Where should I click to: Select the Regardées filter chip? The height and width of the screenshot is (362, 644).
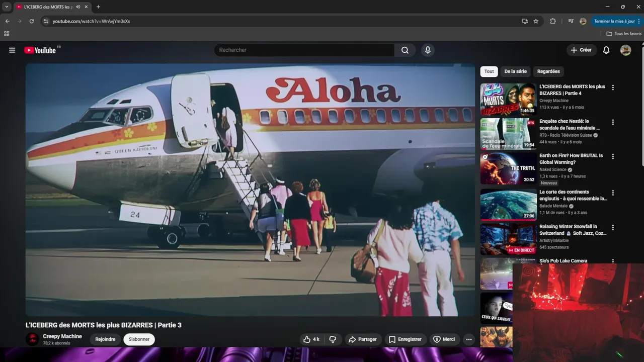pos(548,71)
